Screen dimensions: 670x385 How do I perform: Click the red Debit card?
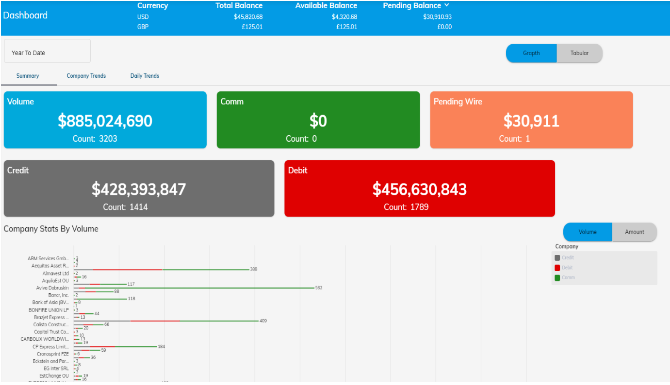click(420, 188)
